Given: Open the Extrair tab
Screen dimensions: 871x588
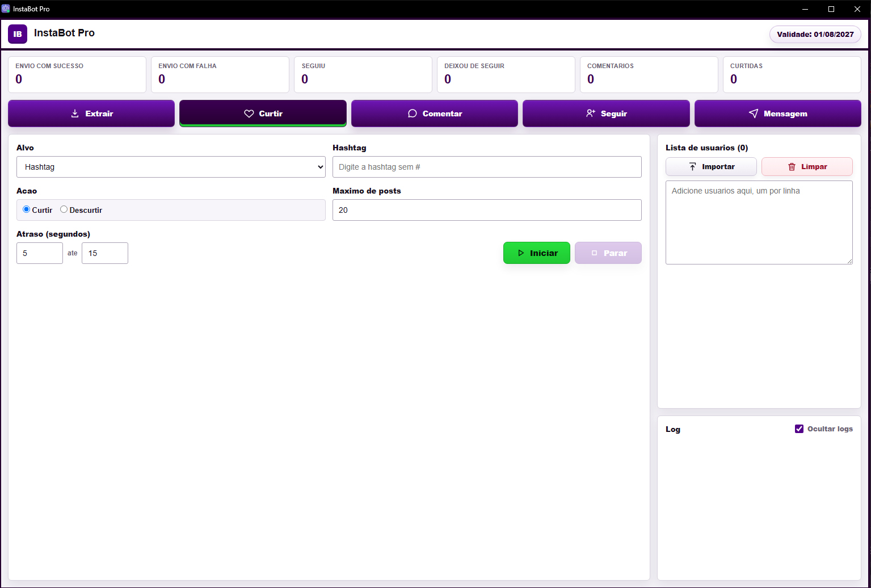Looking at the screenshot, I should pos(91,114).
